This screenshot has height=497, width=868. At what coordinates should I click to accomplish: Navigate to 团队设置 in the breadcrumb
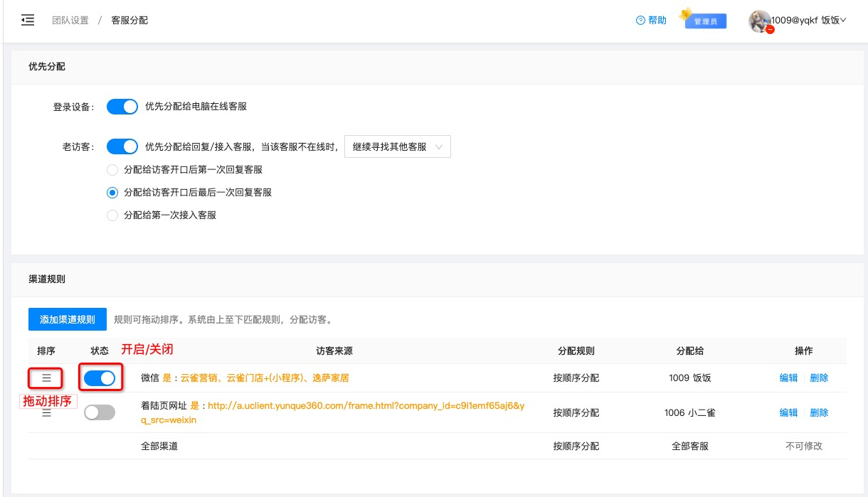click(71, 21)
